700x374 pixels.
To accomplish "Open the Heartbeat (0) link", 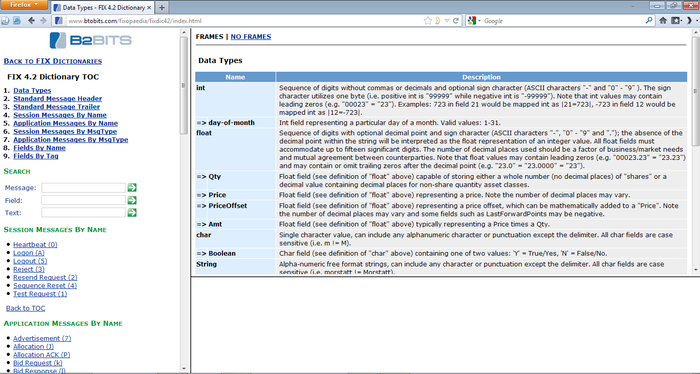I will click(35, 245).
